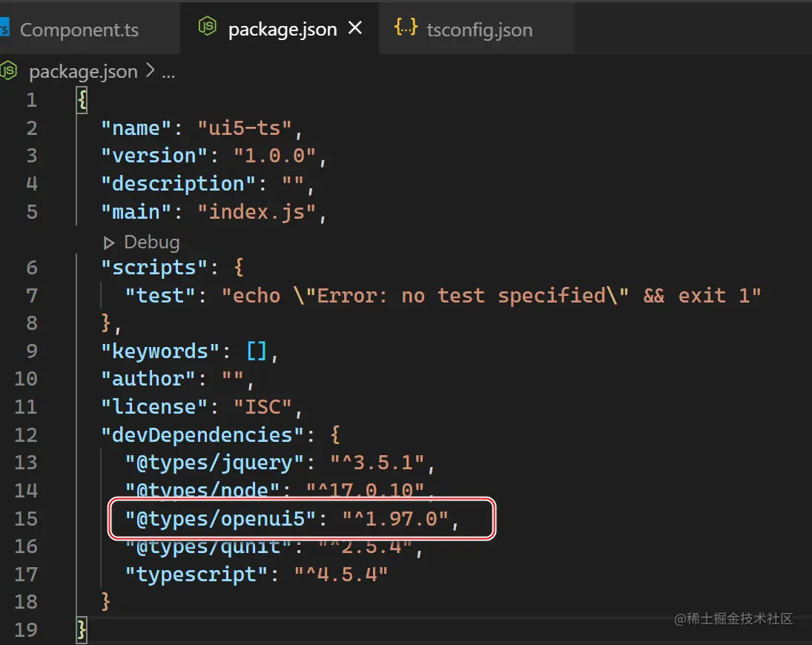Viewport: 812px width, 645px height.
Task: Click the "ISC" license value
Action: coord(263,407)
